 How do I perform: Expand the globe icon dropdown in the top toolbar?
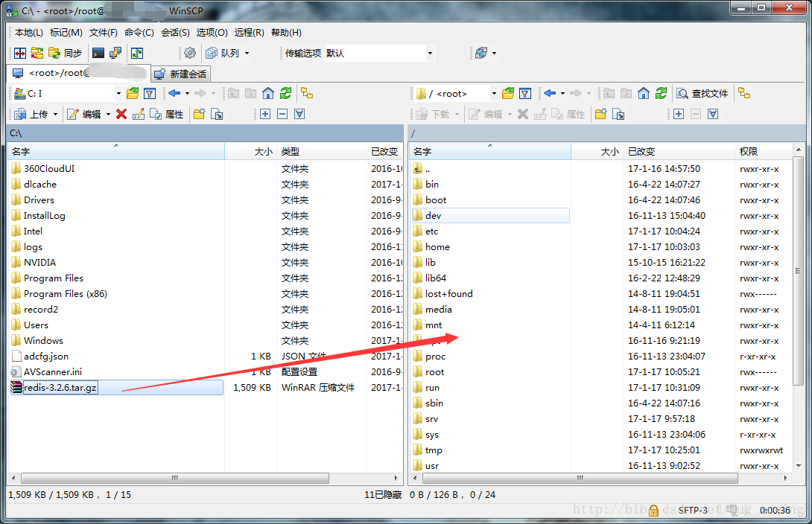495,53
